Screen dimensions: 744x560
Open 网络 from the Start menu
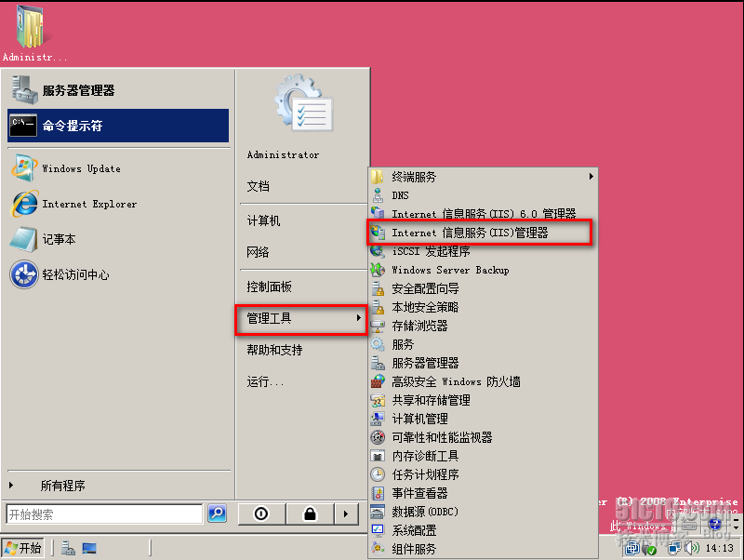(259, 252)
